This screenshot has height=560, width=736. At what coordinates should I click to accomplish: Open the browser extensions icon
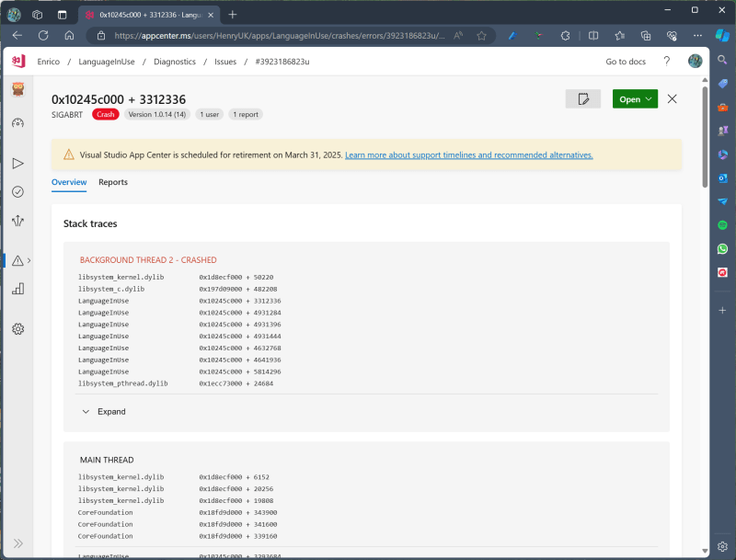(565, 36)
